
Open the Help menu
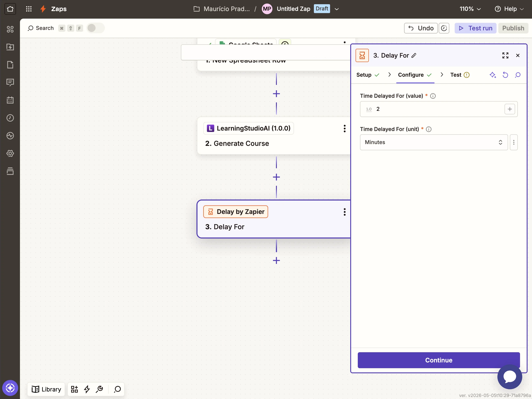coord(509,9)
